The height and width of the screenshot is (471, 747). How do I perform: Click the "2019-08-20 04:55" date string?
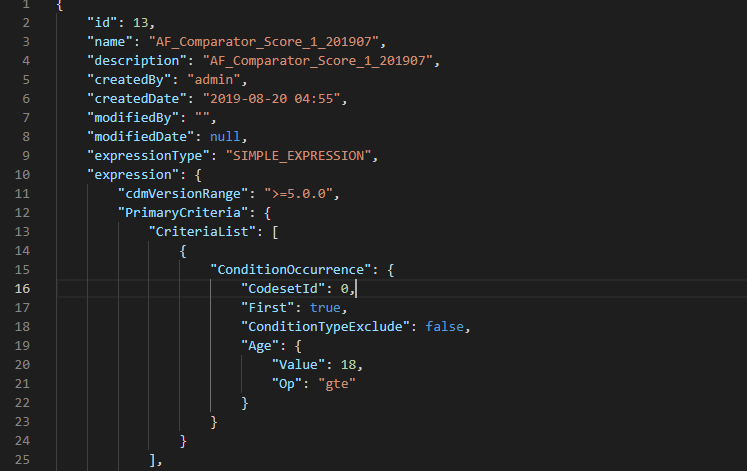click(272, 99)
